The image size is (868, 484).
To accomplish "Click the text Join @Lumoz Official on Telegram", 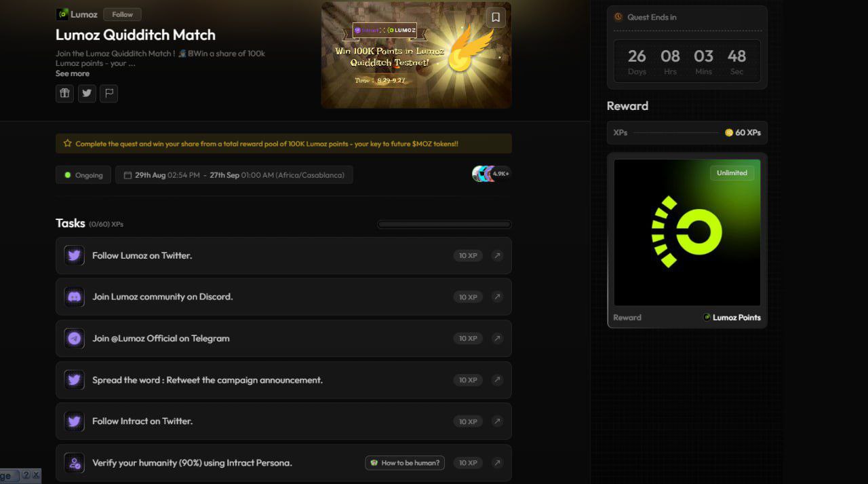I will (161, 338).
